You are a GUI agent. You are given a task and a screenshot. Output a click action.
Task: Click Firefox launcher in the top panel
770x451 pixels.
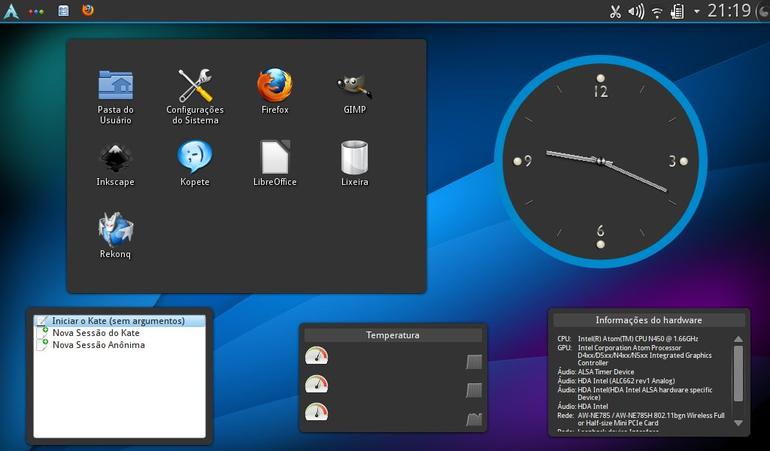(x=88, y=10)
